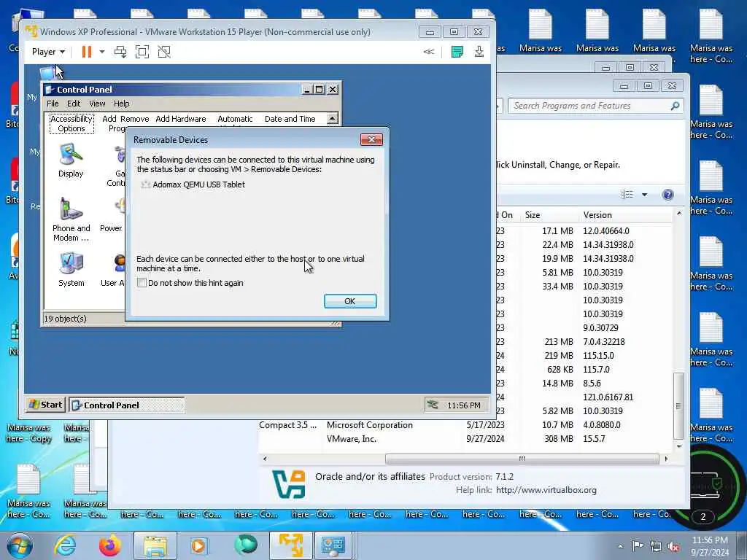Viewport: 747px width, 560px height.
Task: Click the horizontal scrollbar in Programs list
Action: coord(522,459)
